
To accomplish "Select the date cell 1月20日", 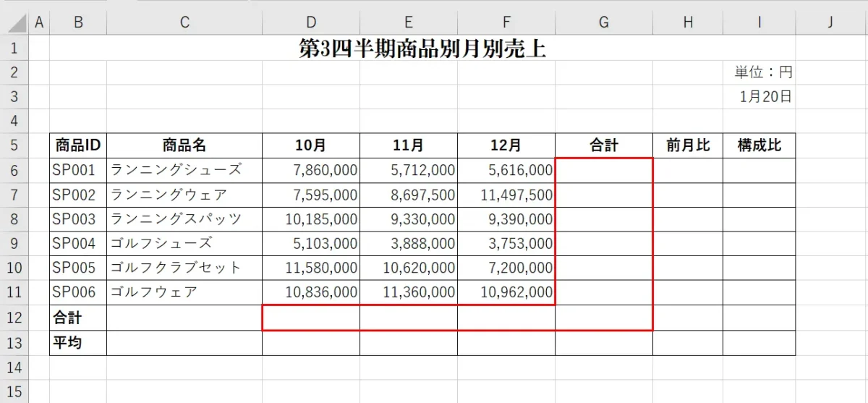I will 759,97.
